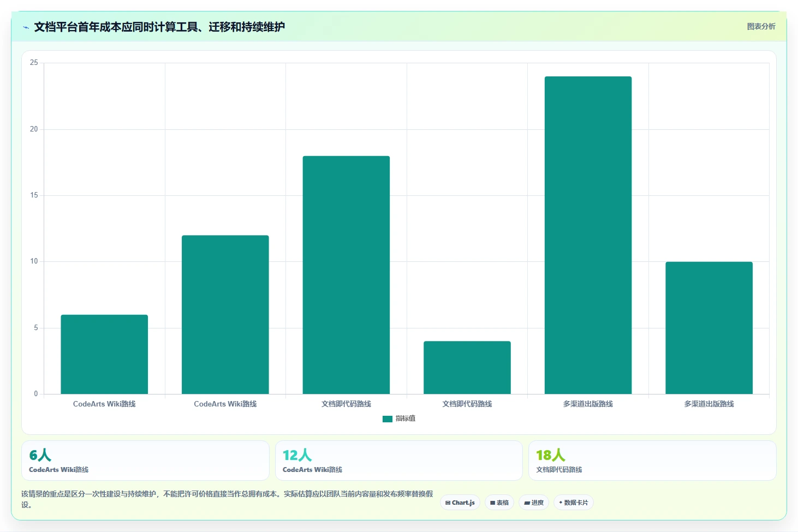Click the y-axis tick label 25
This screenshot has width=798, height=532.
[x=34, y=63]
